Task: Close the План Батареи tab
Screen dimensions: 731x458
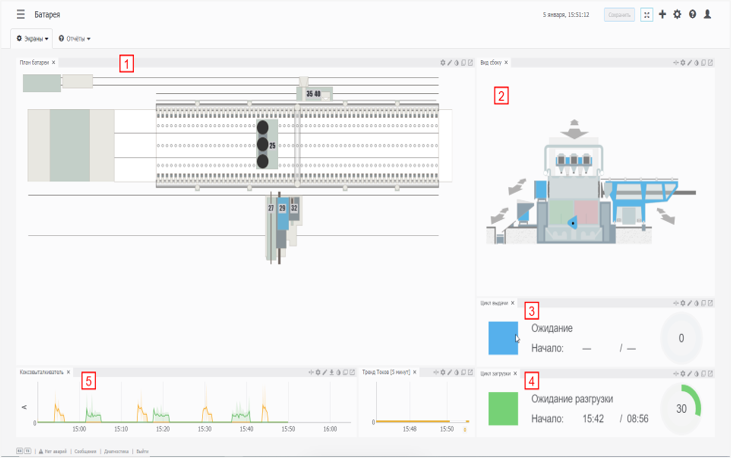Action: 54,63
